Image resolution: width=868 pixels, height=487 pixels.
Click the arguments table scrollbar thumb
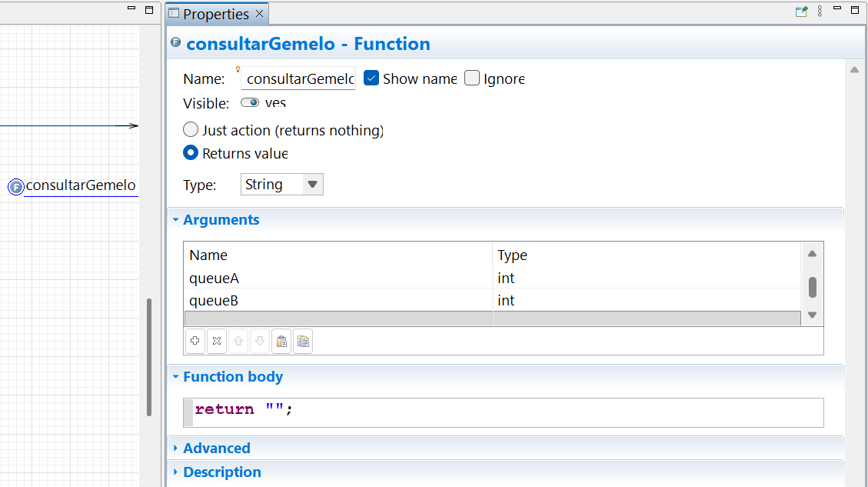[x=813, y=287]
